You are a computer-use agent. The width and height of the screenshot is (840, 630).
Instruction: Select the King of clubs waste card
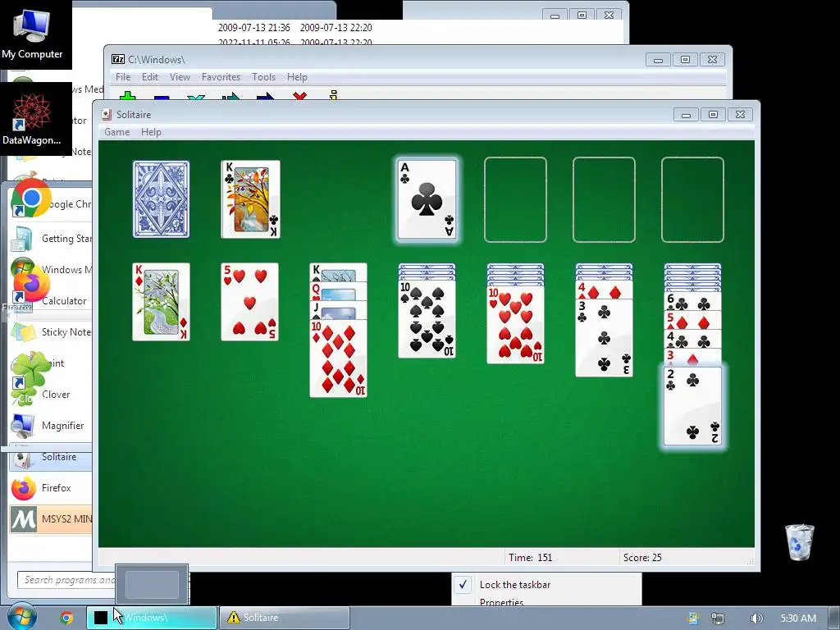point(250,199)
